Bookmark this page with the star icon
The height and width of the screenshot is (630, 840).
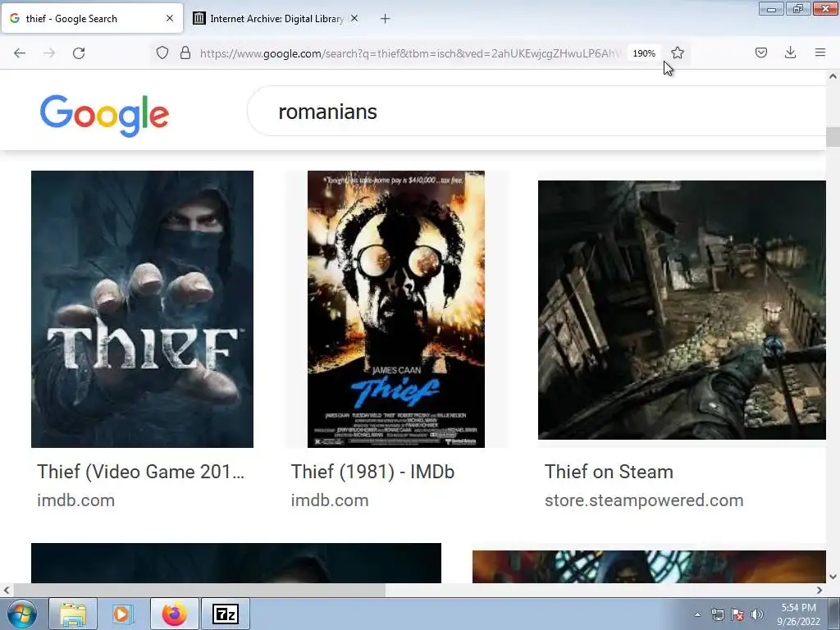[x=678, y=52]
